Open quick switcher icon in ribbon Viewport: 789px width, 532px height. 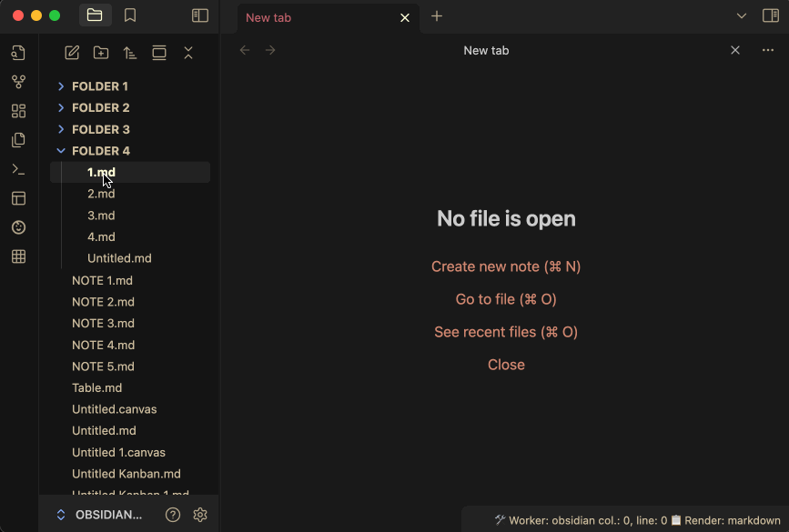[x=18, y=53]
